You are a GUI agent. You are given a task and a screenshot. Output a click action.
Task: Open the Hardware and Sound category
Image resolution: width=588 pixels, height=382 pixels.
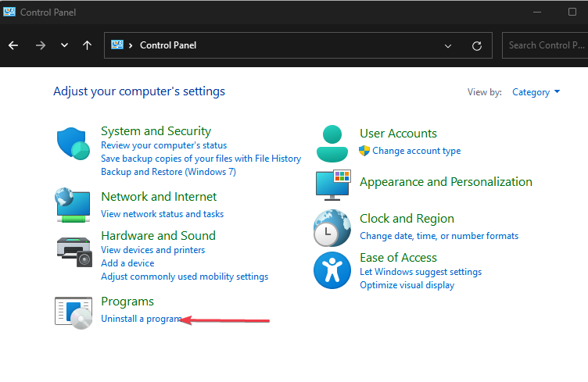pyautogui.click(x=158, y=236)
